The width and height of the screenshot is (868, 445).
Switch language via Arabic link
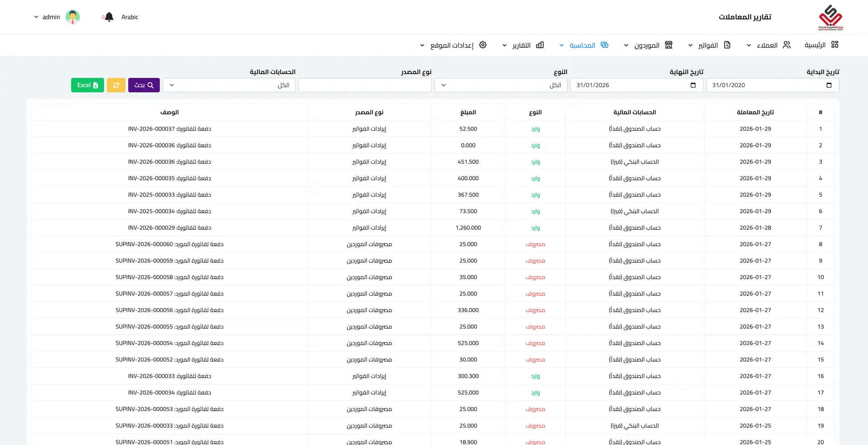coord(130,17)
